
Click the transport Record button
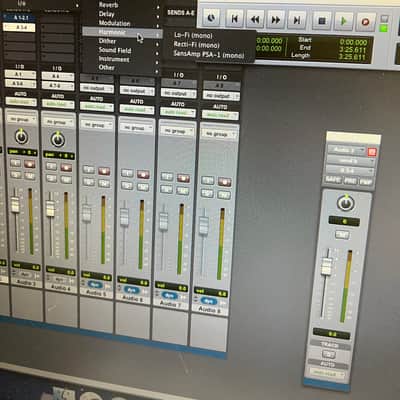click(366, 22)
